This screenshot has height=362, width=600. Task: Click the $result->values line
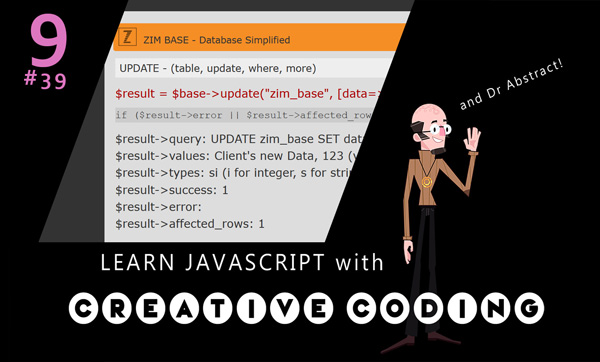(235, 156)
